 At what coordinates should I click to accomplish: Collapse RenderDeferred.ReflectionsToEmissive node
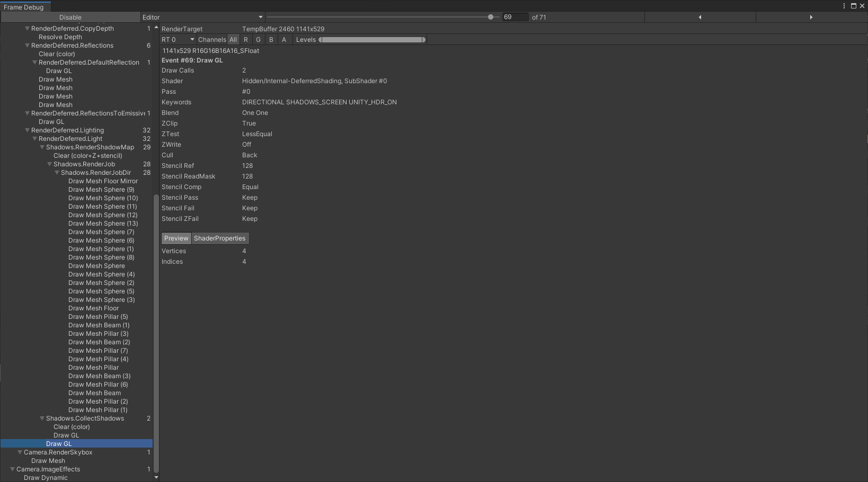click(27, 113)
